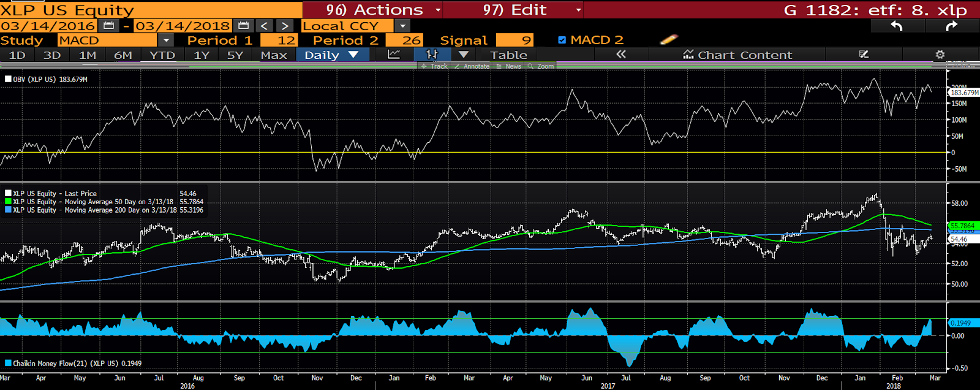Activate the chart Zoom tool

(x=541, y=66)
